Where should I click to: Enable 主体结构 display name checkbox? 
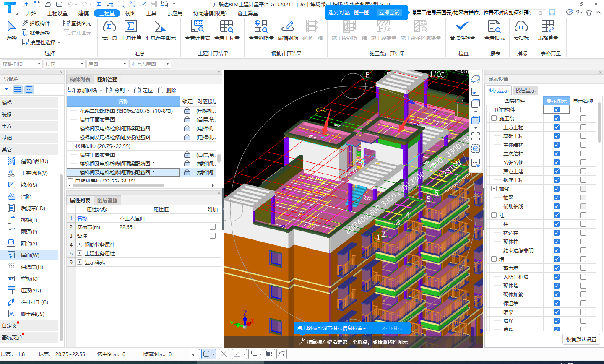[x=583, y=145]
